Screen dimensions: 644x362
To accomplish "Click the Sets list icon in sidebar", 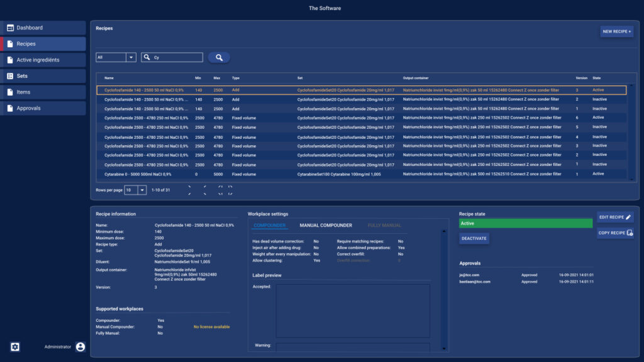I will (x=10, y=76).
